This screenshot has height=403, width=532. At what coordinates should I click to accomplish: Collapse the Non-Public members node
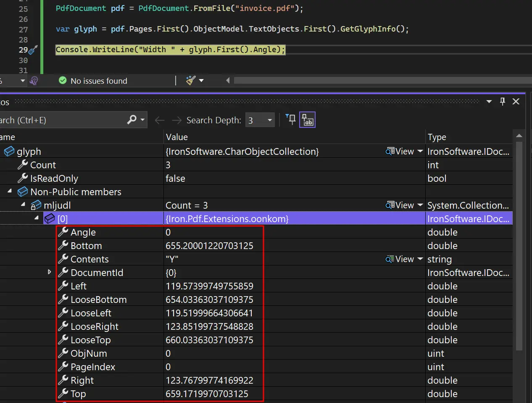pos(10,191)
